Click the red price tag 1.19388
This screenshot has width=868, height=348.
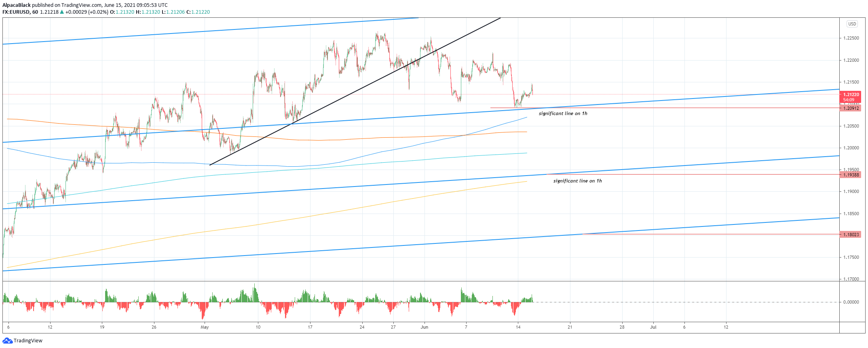tap(851, 175)
